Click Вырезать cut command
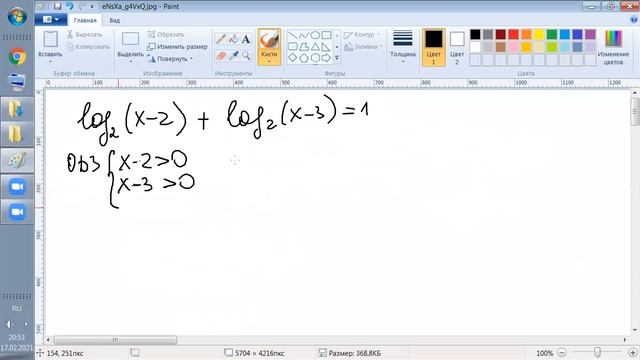 (x=84, y=35)
